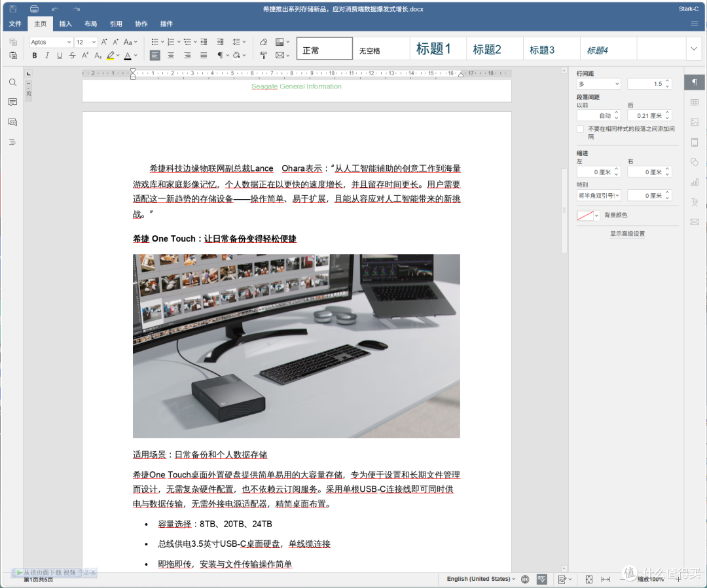Viewport: 707px width, 588px height.
Task: Toggle bold formatting
Action: point(34,56)
